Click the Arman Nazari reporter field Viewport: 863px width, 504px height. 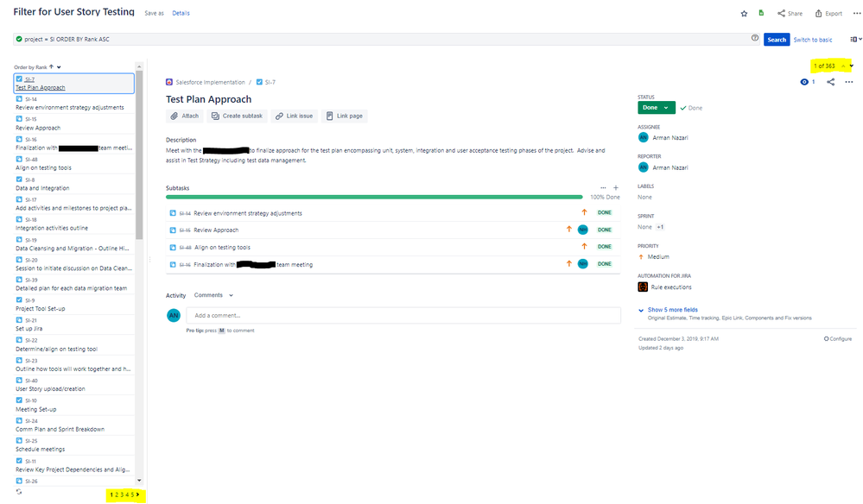click(x=663, y=167)
